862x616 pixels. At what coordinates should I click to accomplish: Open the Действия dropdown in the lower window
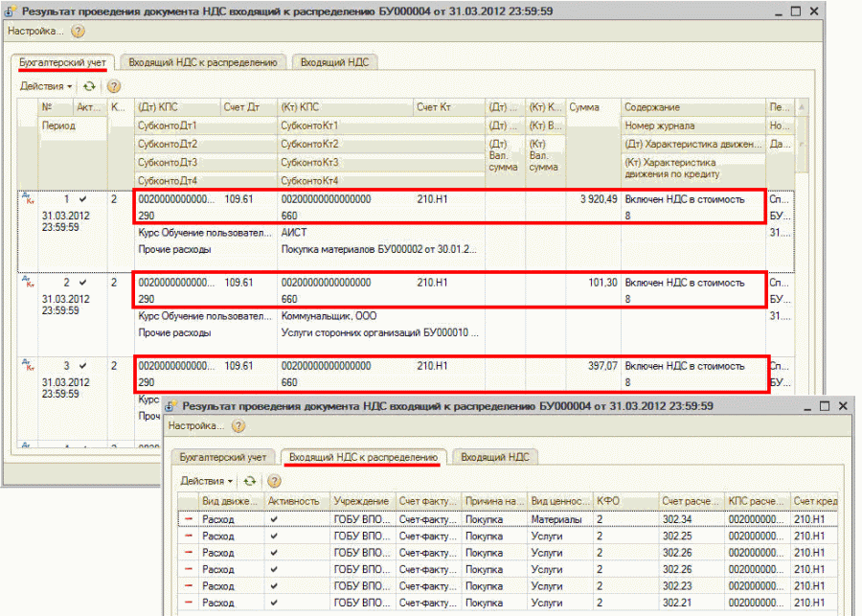tap(206, 481)
